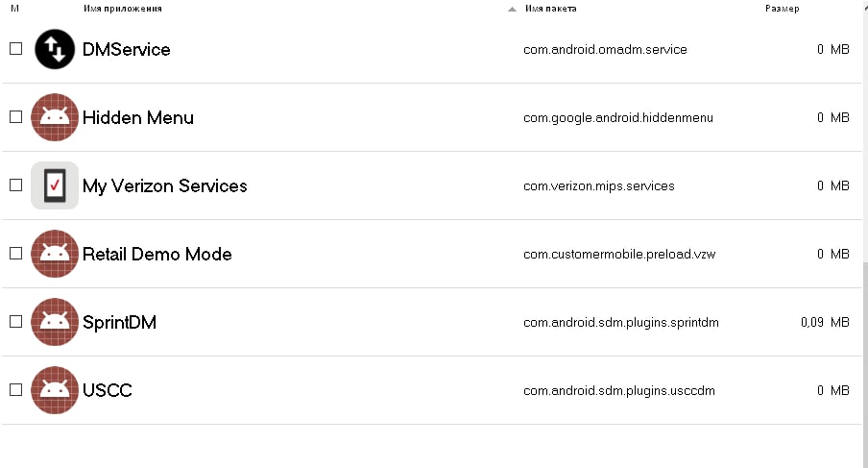Sort by Имя приложения column header
Image resolution: width=868 pixels, height=468 pixels.
[x=123, y=9]
